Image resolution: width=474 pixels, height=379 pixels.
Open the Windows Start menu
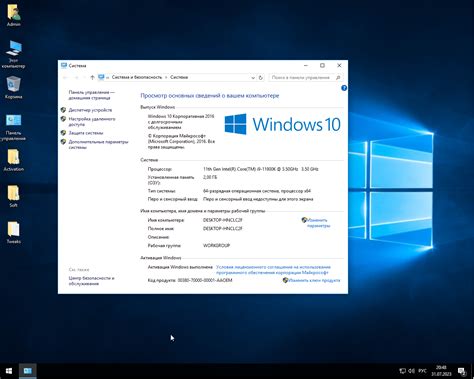(x=9, y=371)
